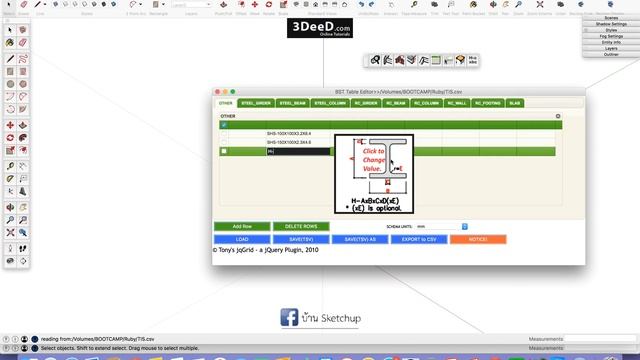The width and height of the screenshot is (640, 360).
Task: Click the 'abc' text icon in floating toolbar
Action: tap(473, 60)
